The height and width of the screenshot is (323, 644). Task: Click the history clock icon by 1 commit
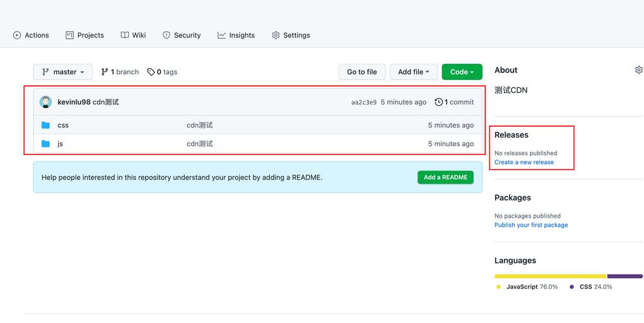[439, 102]
